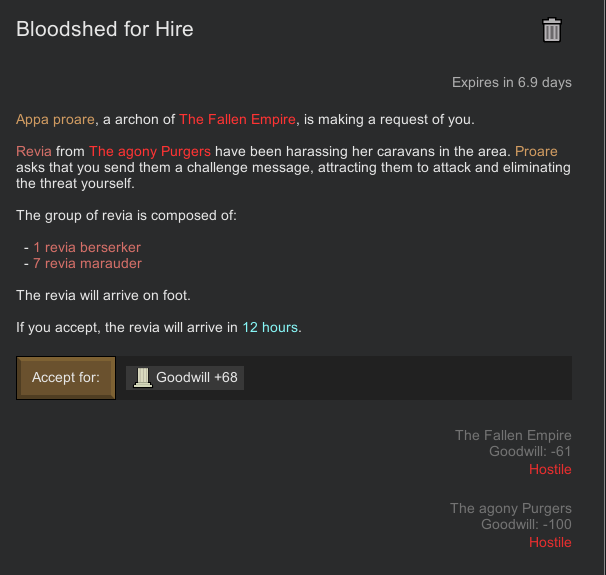The height and width of the screenshot is (575, 606).
Task: Click The agony Purgers faction link
Action: 150,151
